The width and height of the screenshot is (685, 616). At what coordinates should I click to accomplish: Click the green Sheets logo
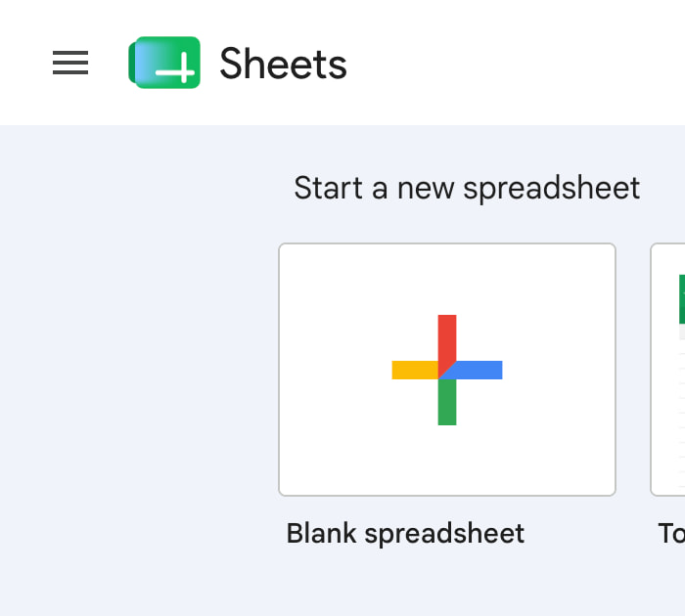click(x=164, y=63)
